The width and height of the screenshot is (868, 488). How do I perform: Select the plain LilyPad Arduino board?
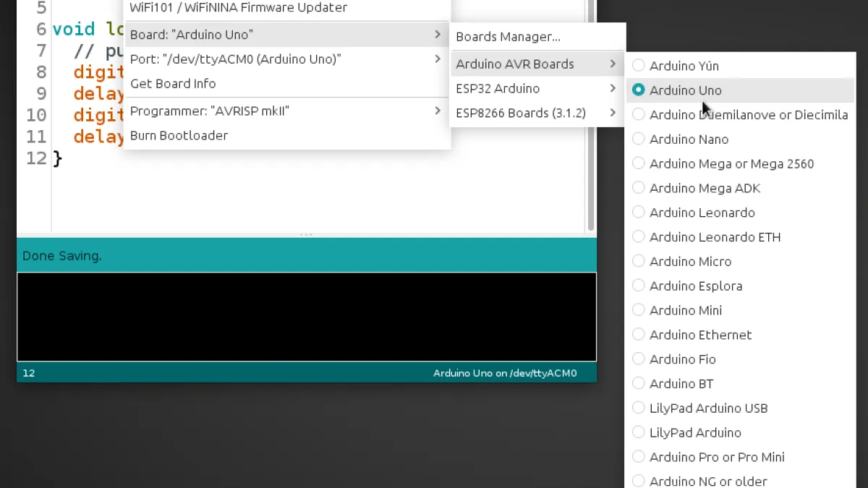coord(739,433)
